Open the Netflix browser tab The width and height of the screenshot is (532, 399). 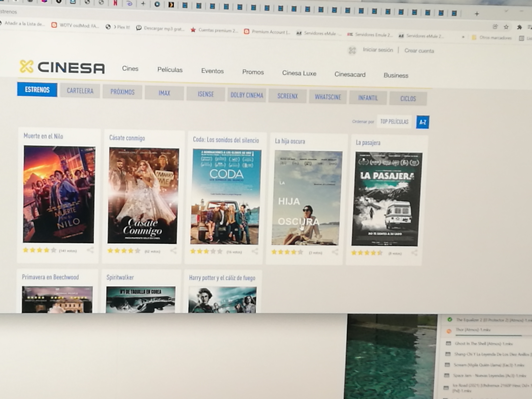[x=115, y=3]
